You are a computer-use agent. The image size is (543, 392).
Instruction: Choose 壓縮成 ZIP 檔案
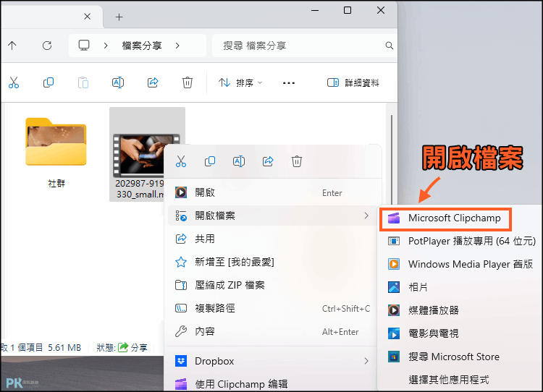[272, 285]
